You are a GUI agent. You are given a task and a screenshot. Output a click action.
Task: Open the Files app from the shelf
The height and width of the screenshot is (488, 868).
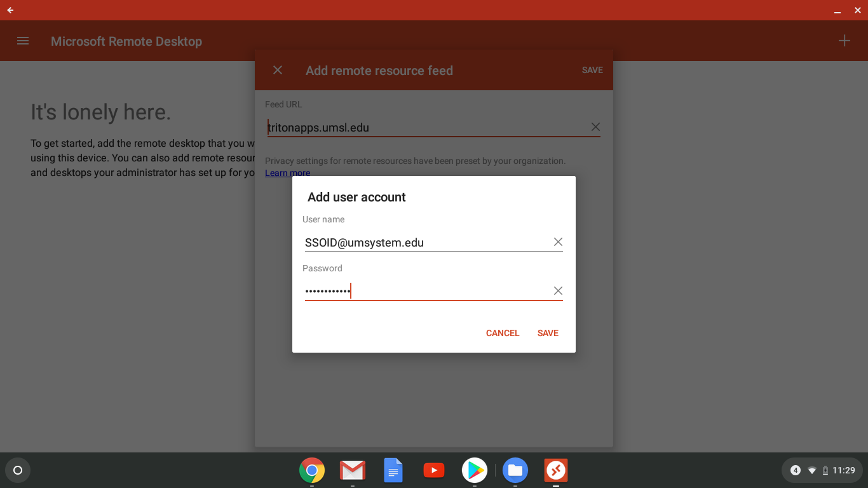(x=515, y=470)
